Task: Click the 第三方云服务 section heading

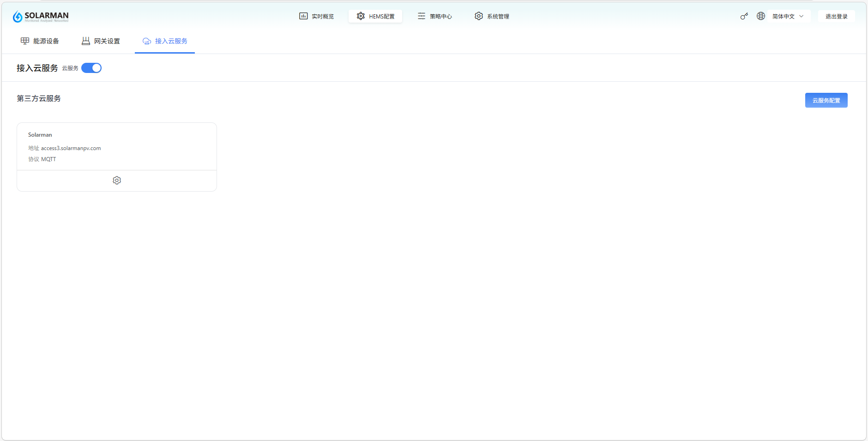Action: click(x=39, y=98)
